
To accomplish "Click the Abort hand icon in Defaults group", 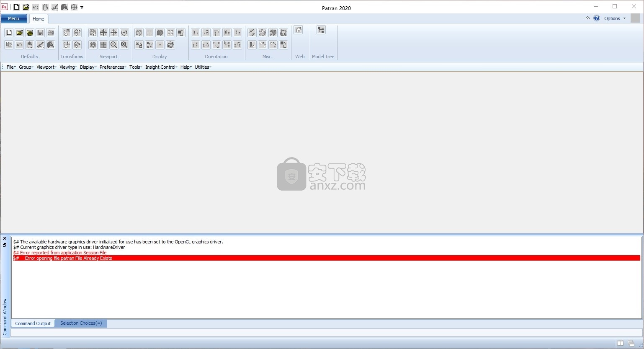I will (x=30, y=45).
